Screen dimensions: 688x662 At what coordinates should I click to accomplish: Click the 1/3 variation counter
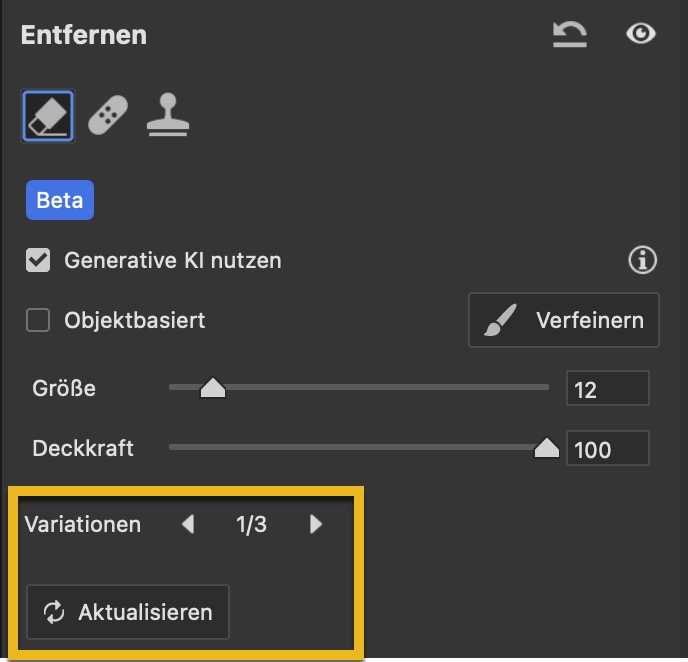[x=251, y=524]
